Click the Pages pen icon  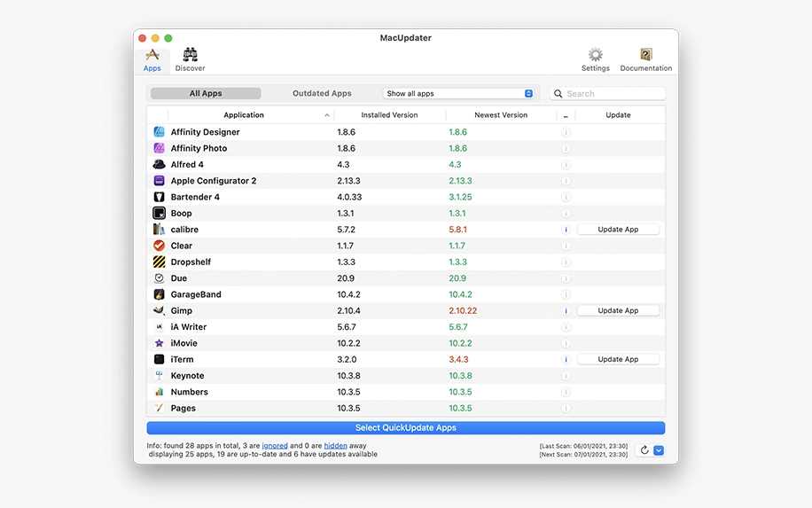[x=159, y=408]
